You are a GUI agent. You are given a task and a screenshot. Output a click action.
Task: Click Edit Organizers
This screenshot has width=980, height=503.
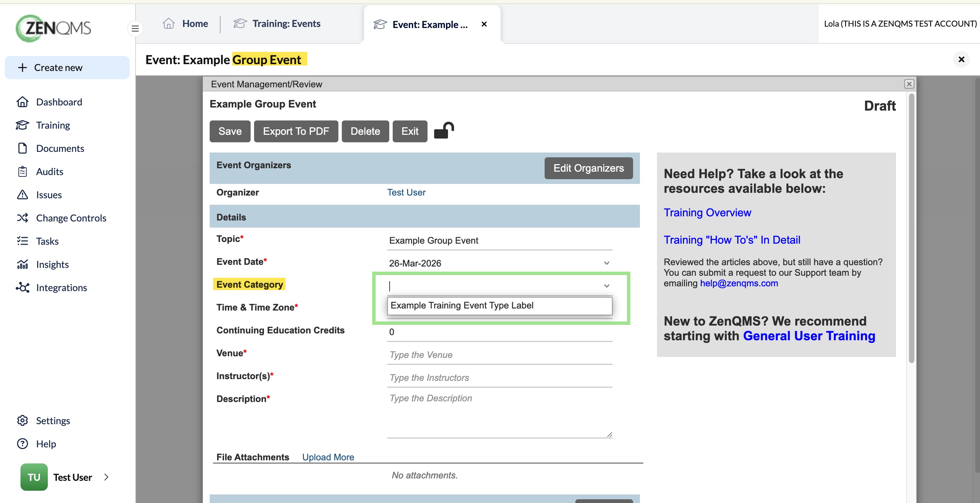pos(588,168)
